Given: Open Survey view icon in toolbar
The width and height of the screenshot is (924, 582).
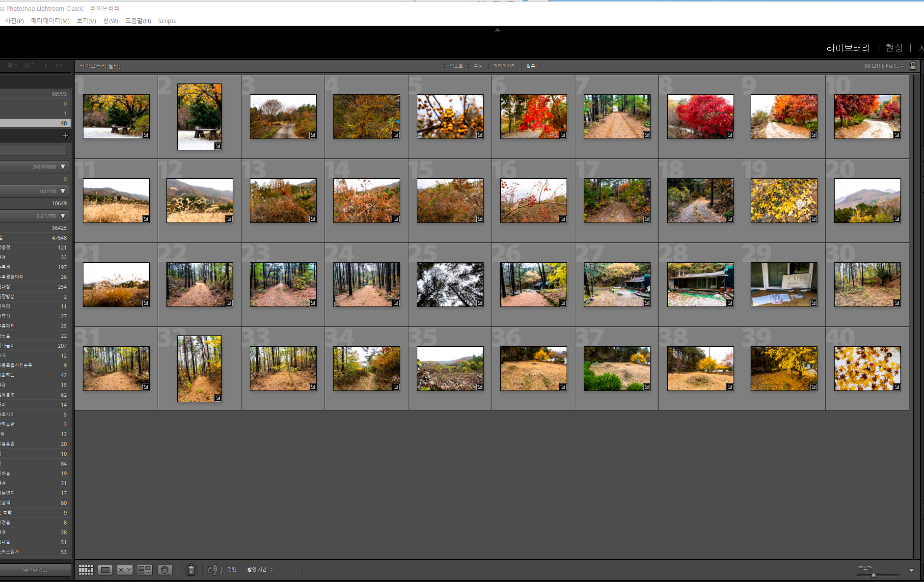Looking at the screenshot, I should [x=145, y=570].
